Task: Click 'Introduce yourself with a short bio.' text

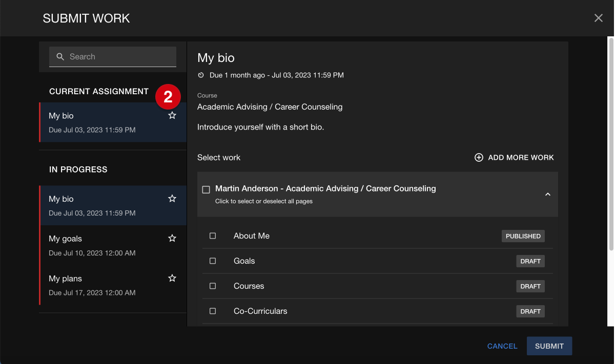Action: 260,127
